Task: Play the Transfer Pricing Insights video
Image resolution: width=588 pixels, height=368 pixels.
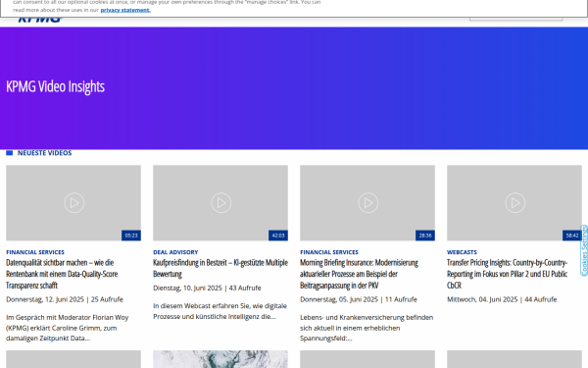Action: (x=514, y=203)
